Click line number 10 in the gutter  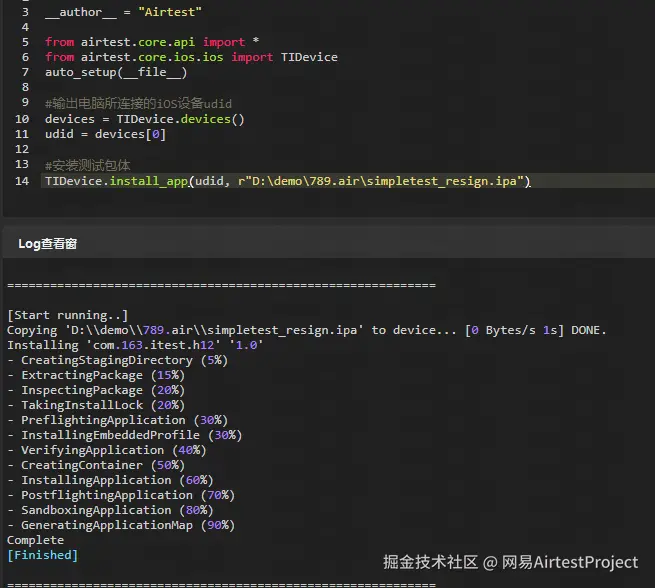point(22,119)
